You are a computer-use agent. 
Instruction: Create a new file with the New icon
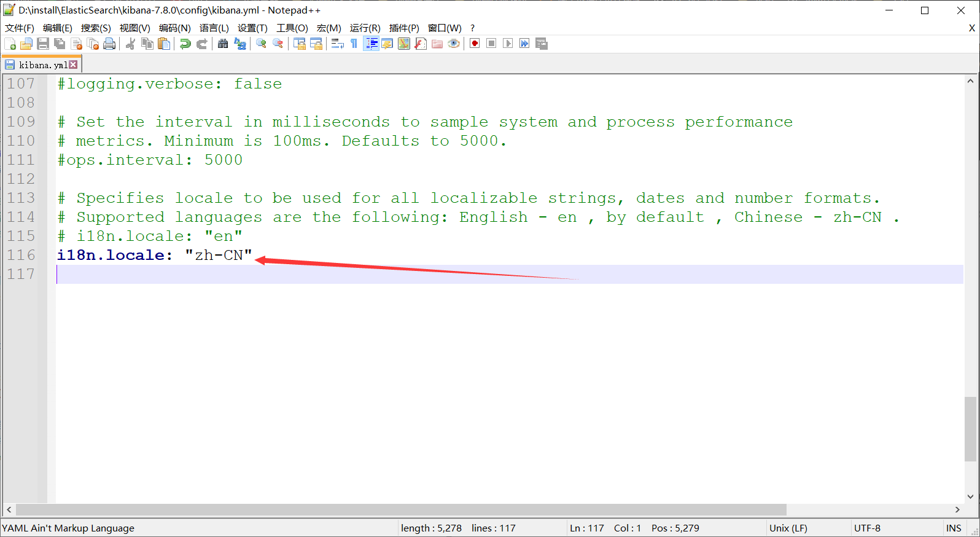(x=10, y=44)
